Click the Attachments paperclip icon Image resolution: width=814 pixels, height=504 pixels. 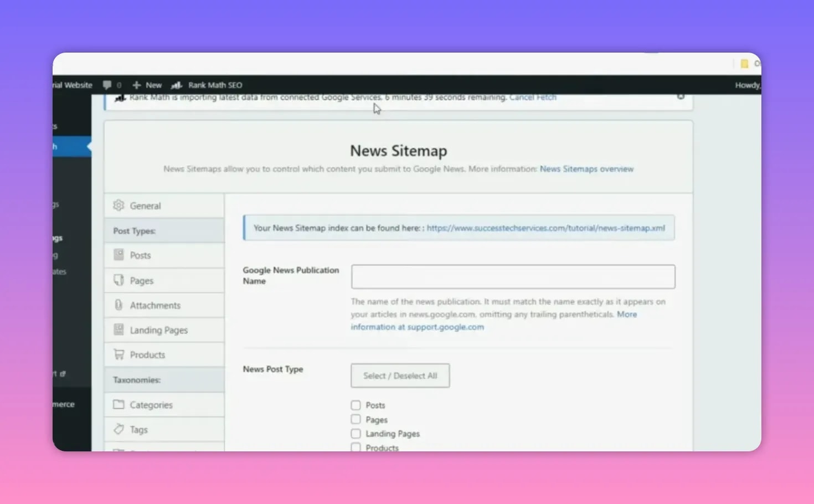point(119,305)
